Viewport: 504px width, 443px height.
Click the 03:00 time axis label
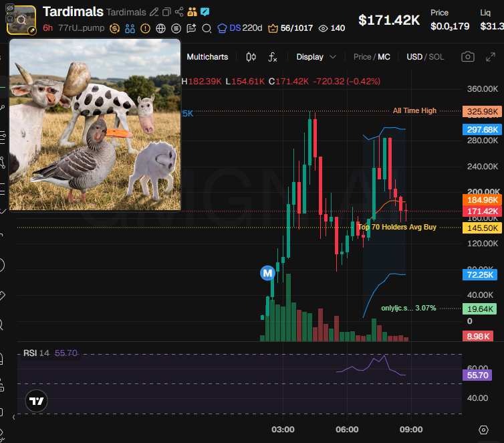(x=283, y=430)
